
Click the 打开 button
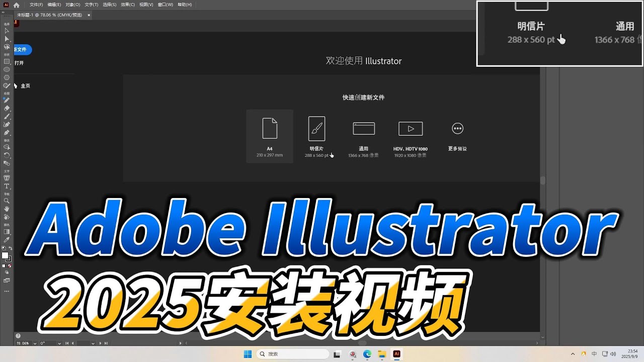pyautogui.click(x=19, y=63)
